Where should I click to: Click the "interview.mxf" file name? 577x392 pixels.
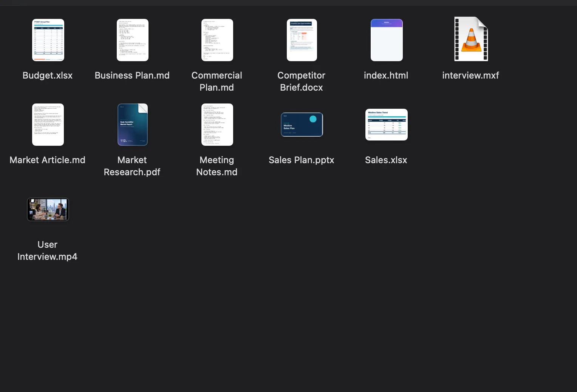(471, 76)
